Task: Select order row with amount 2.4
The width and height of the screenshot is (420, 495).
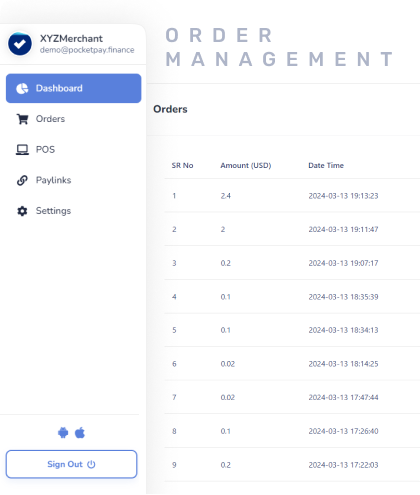Action: click(x=292, y=196)
